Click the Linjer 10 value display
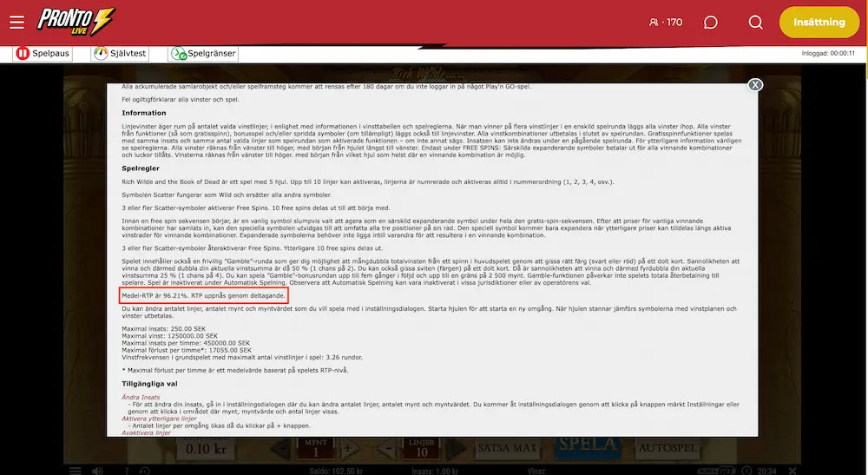 422,448
